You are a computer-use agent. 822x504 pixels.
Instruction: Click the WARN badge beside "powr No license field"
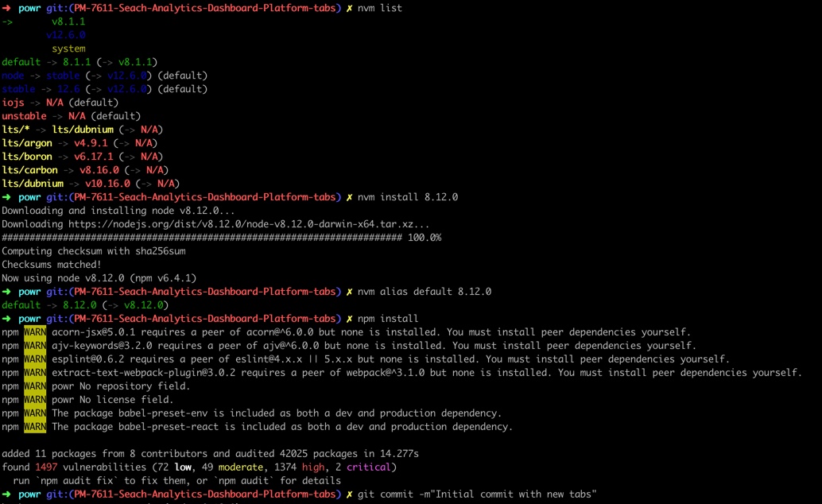point(35,400)
